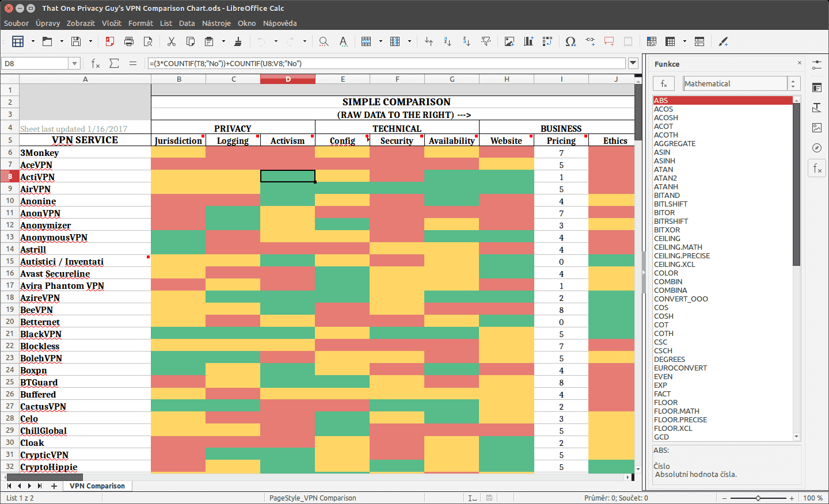Insert a pivot table
Image resolution: width=829 pixels, height=504 pixels.
click(547, 41)
